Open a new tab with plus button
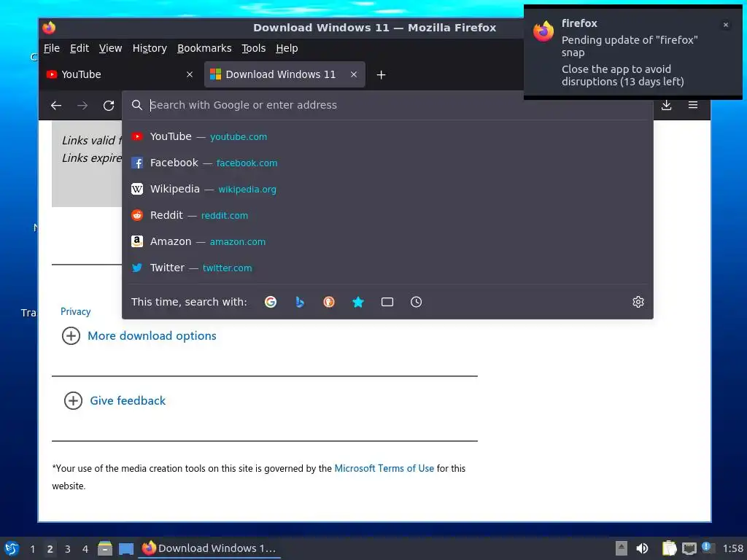The image size is (747, 560). coord(381,75)
